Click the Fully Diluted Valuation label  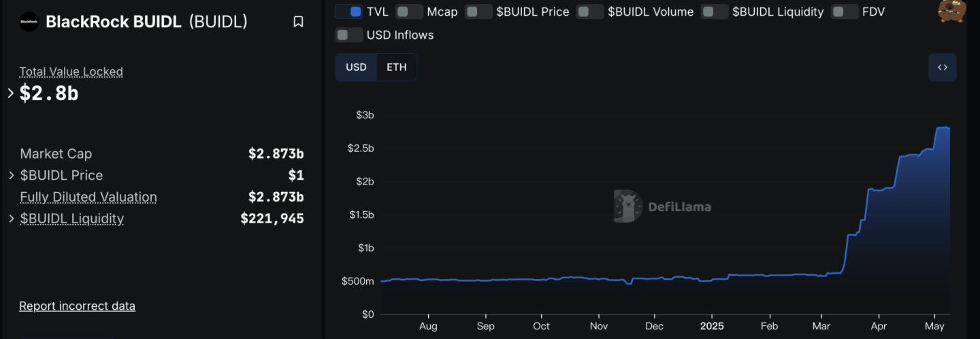88,197
